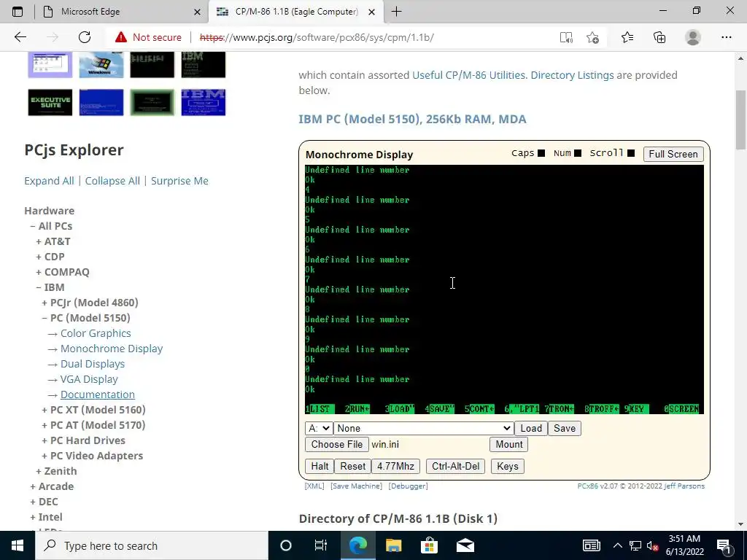
Task: Open the taskbar News and interests icon
Action: [x=591, y=545]
